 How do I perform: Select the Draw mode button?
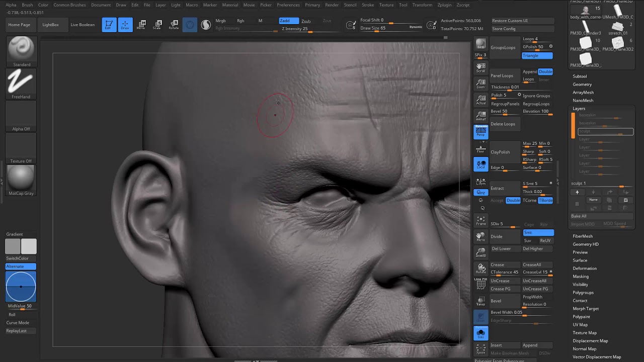pyautogui.click(x=125, y=25)
